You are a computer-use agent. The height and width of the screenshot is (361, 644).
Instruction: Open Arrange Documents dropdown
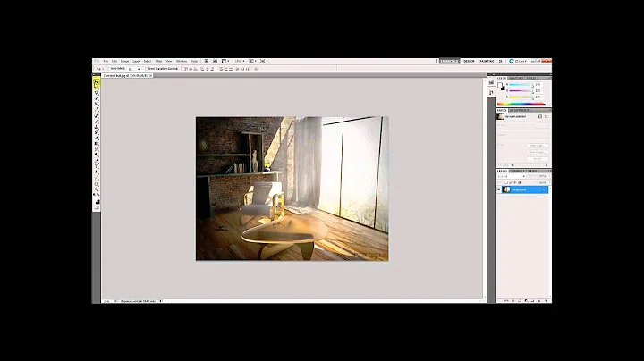(x=251, y=61)
